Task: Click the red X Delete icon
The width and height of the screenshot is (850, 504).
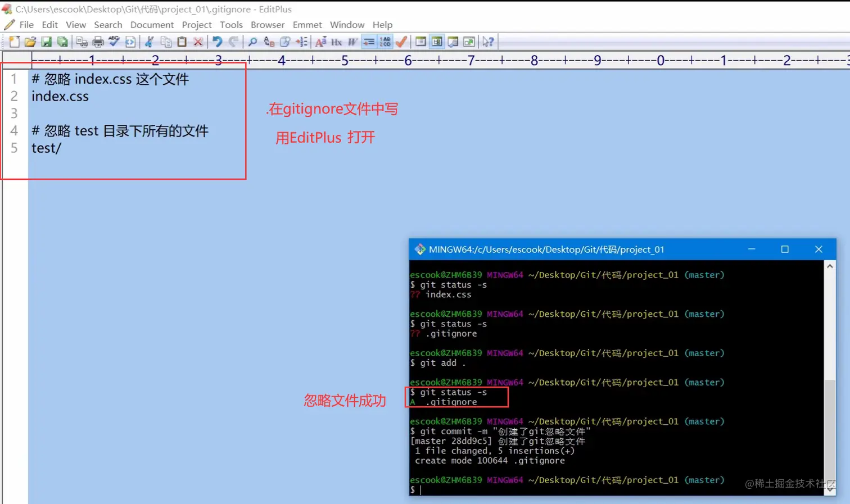Action: (x=198, y=42)
